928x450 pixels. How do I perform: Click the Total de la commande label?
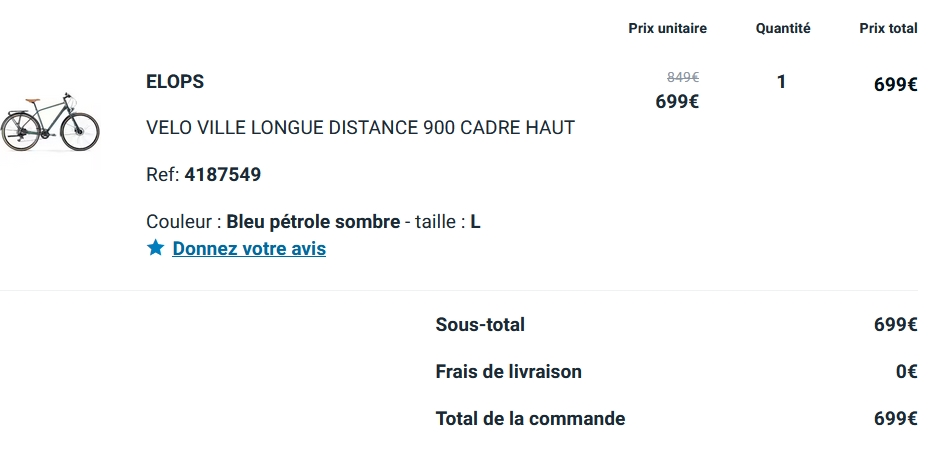[530, 419]
